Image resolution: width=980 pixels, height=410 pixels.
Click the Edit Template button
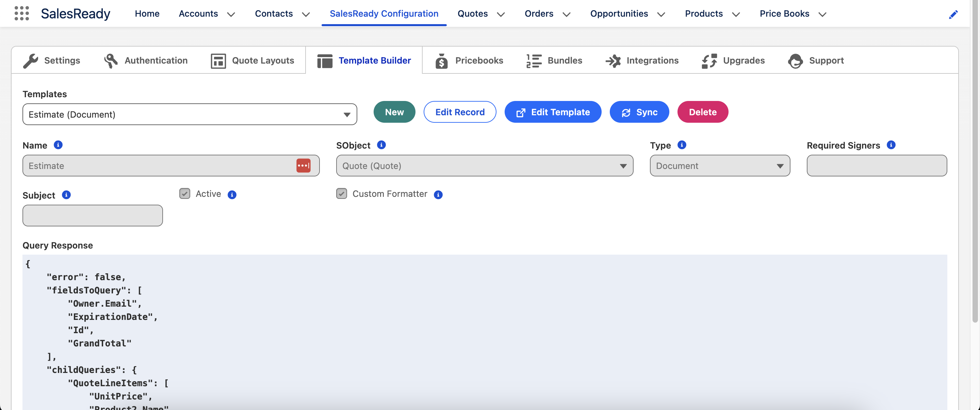553,112
